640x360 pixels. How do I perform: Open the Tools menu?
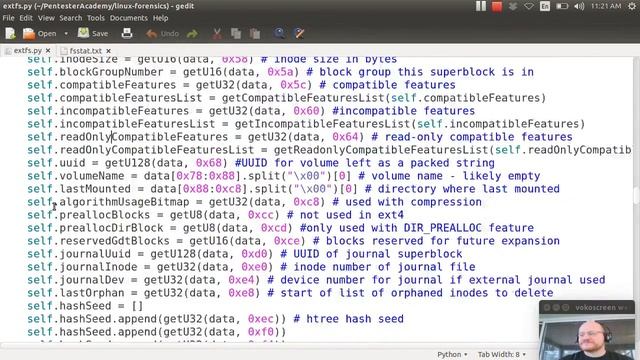click(96, 18)
